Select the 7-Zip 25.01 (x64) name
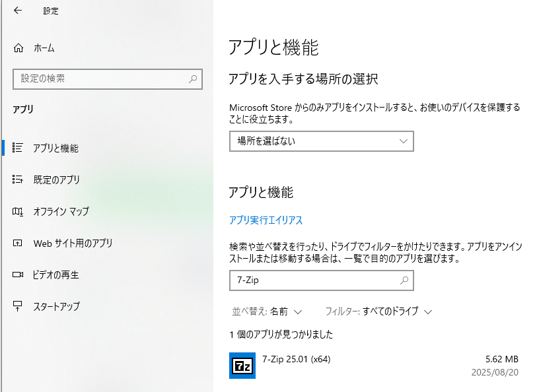Viewport: 537px width, 392px height. tap(296, 359)
